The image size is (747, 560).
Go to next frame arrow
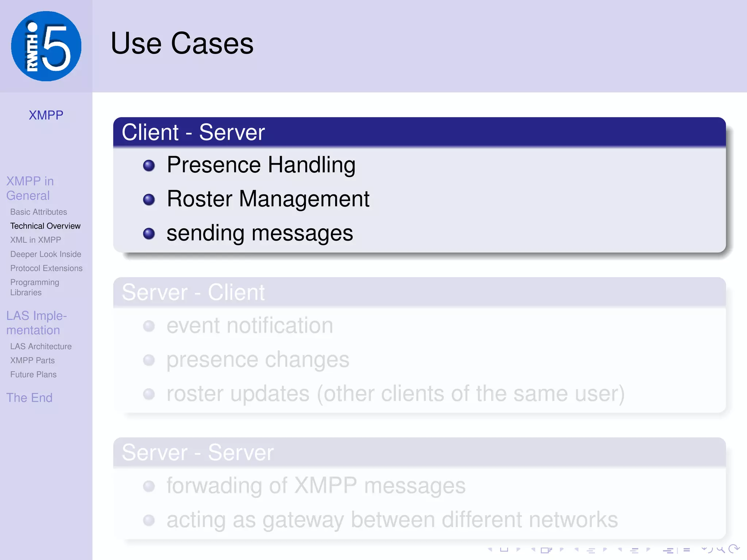(562, 549)
